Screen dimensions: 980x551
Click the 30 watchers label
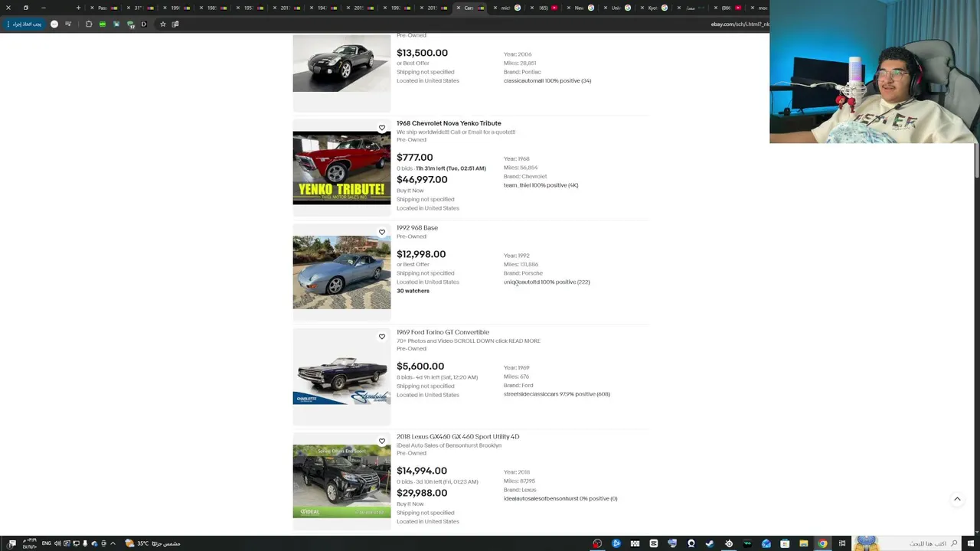(x=413, y=291)
